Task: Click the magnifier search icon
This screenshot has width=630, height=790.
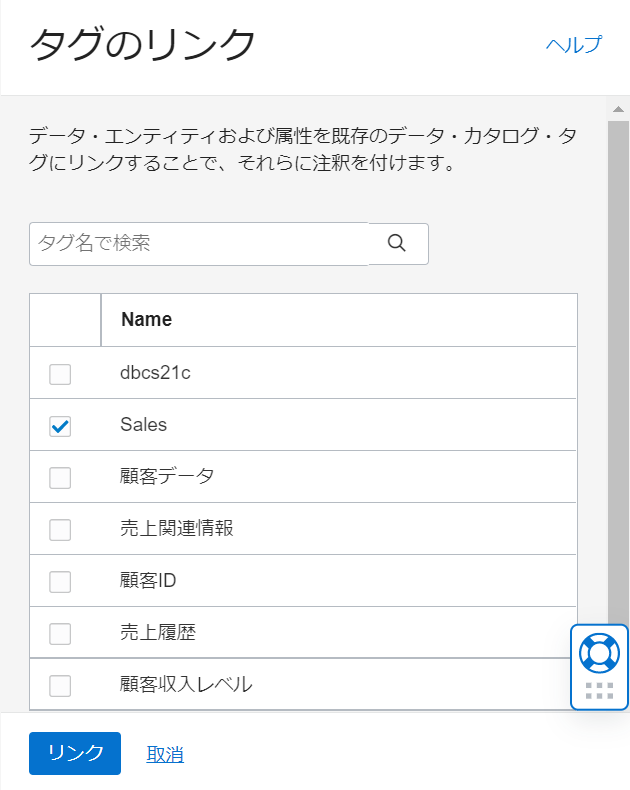Action: coord(397,243)
